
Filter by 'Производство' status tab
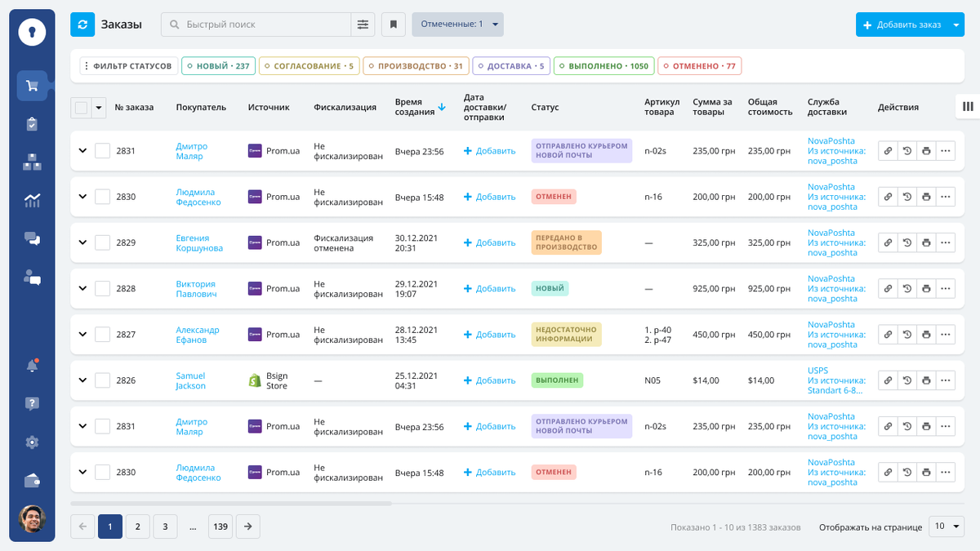(x=415, y=66)
